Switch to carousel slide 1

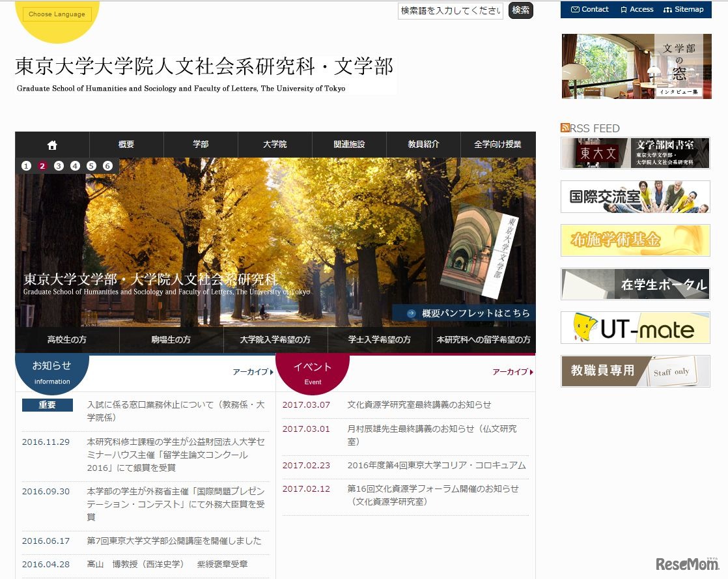point(26,165)
